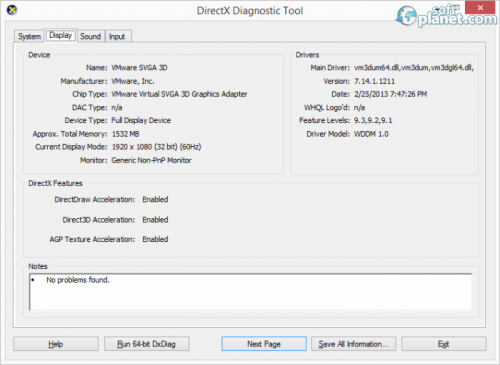The image size is (500, 365).
Task: Click the DirectX icon in title bar
Action: point(12,10)
